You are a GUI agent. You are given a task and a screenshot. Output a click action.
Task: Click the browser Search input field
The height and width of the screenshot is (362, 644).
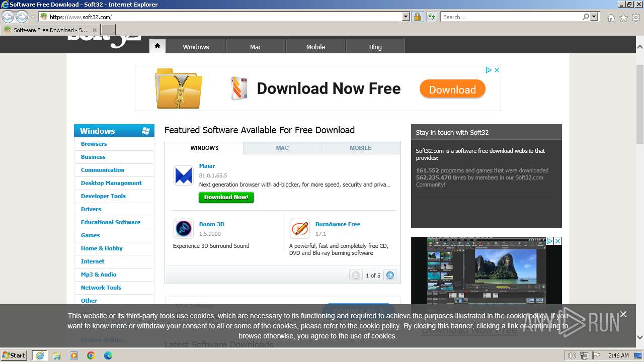click(511, 17)
